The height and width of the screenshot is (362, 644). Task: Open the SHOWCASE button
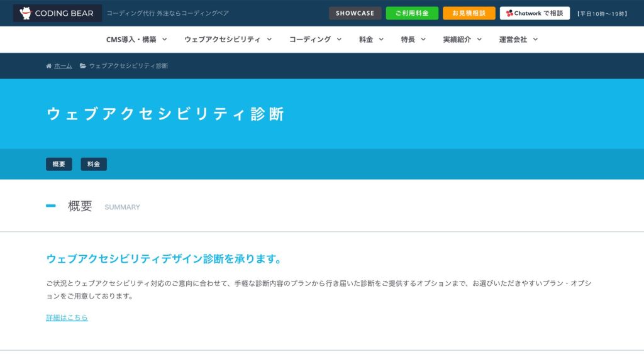coord(355,13)
